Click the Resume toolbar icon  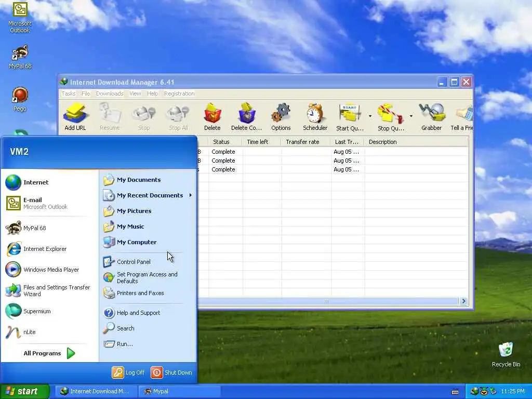(x=110, y=117)
